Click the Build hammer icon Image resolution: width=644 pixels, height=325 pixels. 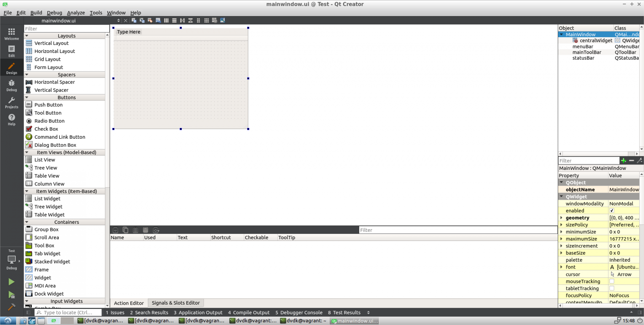(11, 307)
